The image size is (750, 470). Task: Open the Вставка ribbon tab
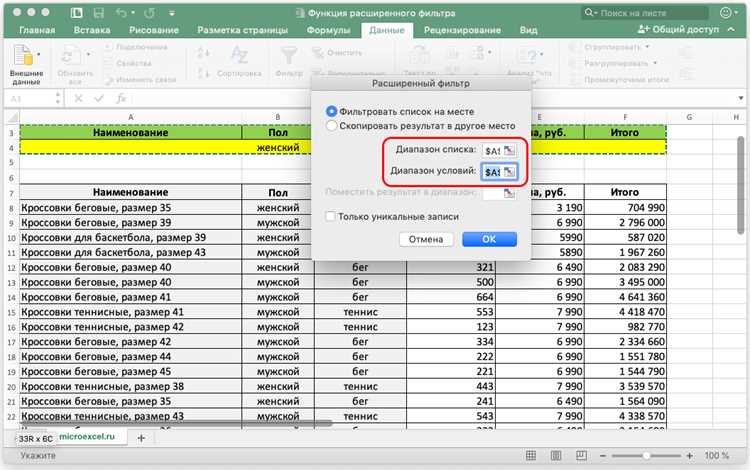(92, 30)
